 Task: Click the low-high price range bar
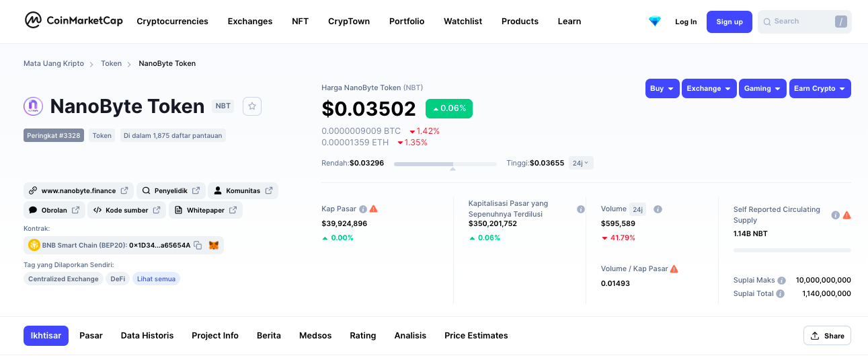pyautogui.click(x=445, y=164)
